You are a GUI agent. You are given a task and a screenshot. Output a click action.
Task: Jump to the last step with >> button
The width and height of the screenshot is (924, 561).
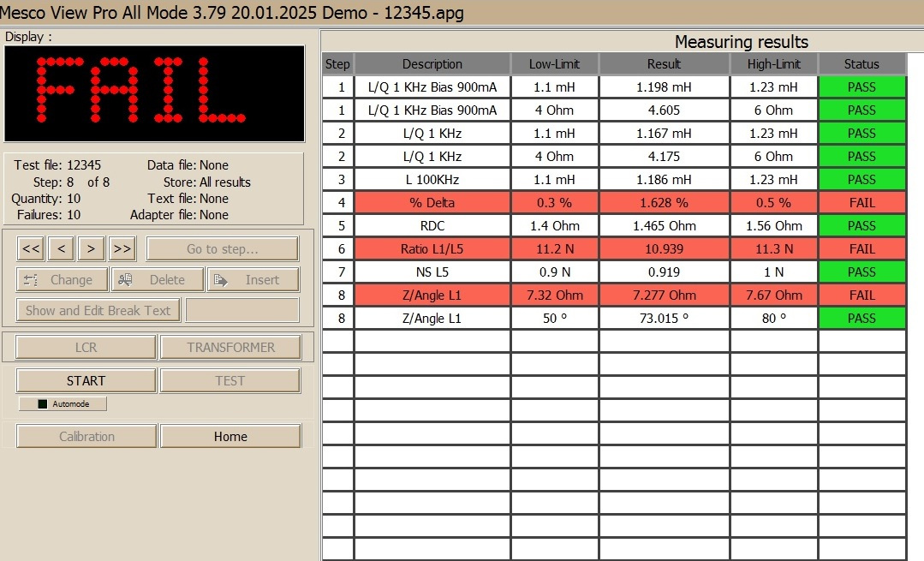point(122,248)
